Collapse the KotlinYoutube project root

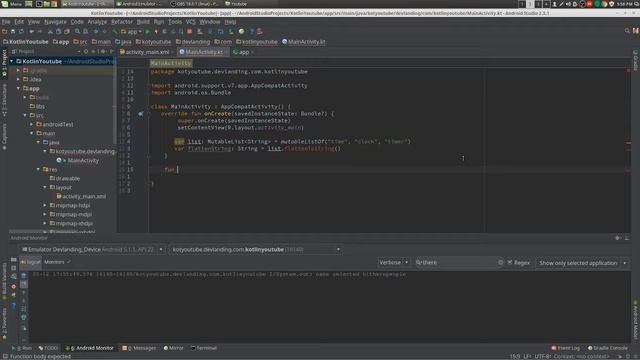12,61
